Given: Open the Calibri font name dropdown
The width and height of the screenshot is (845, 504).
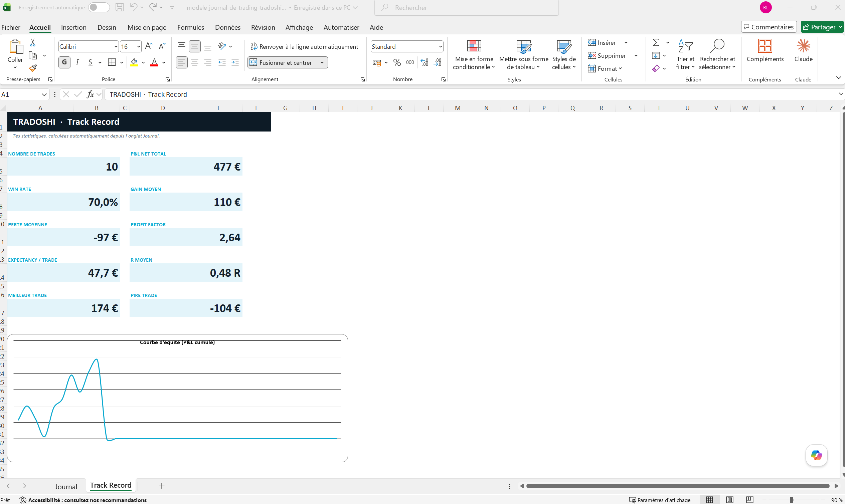Looking at the screenshot, I should pos(116,46).
